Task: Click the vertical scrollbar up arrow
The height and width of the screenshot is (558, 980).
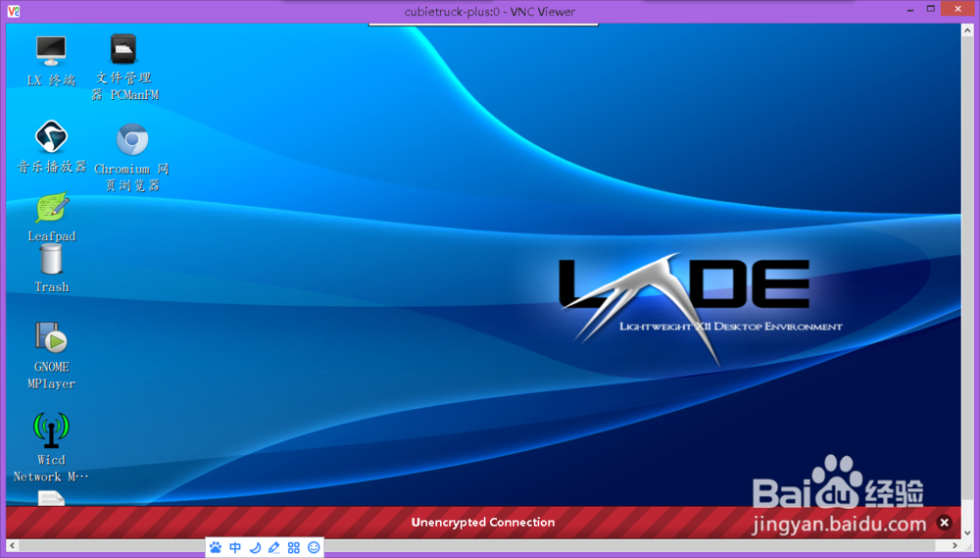Action: pos(967,29)
